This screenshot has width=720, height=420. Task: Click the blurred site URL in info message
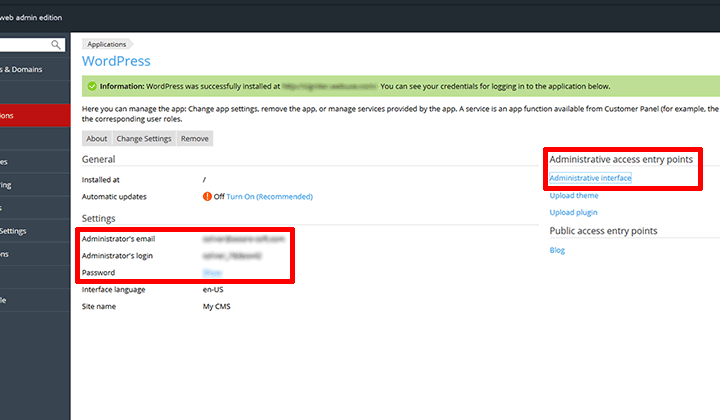[x=328, y=87]
